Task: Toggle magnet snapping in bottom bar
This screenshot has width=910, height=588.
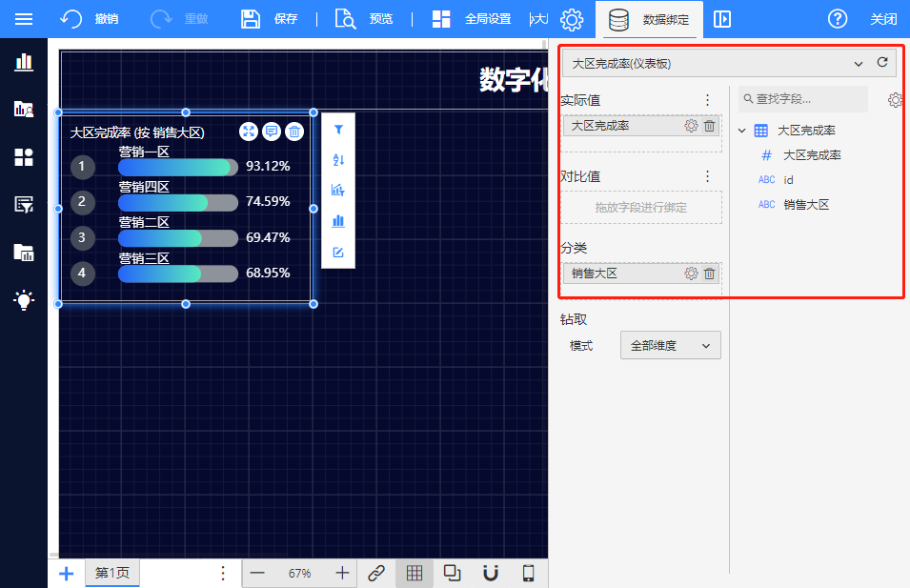Action: pyautogui.click(x=491, y=573)
